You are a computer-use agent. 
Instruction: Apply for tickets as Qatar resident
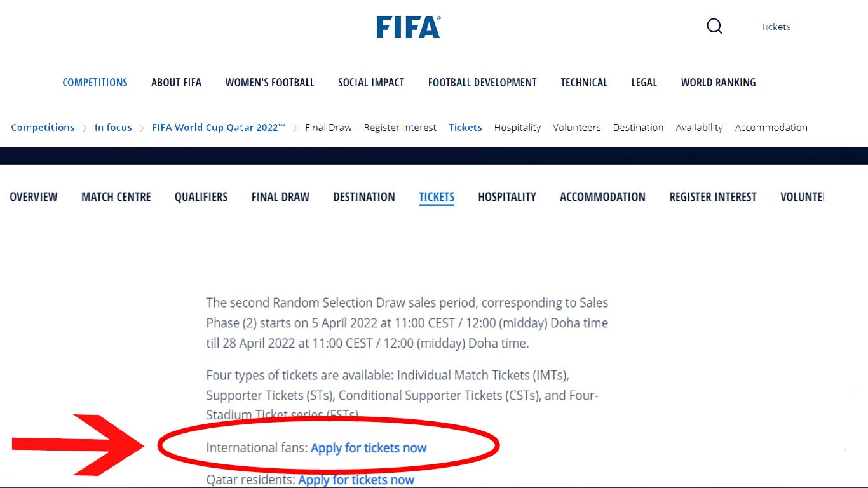[356, 480]
